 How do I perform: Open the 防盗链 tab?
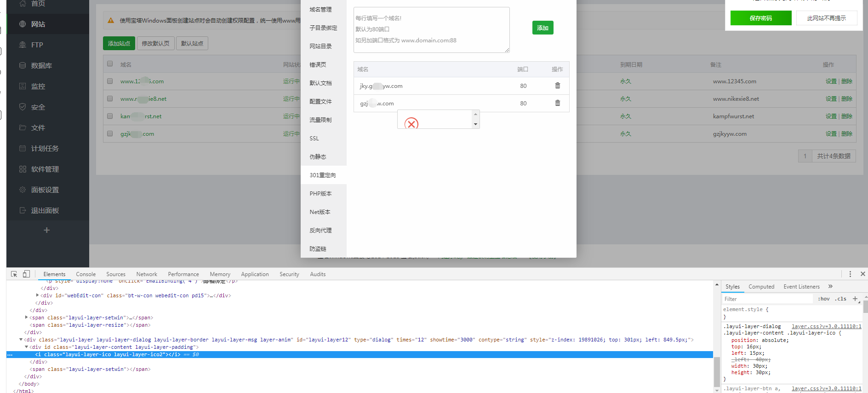[x=324, y=249]
